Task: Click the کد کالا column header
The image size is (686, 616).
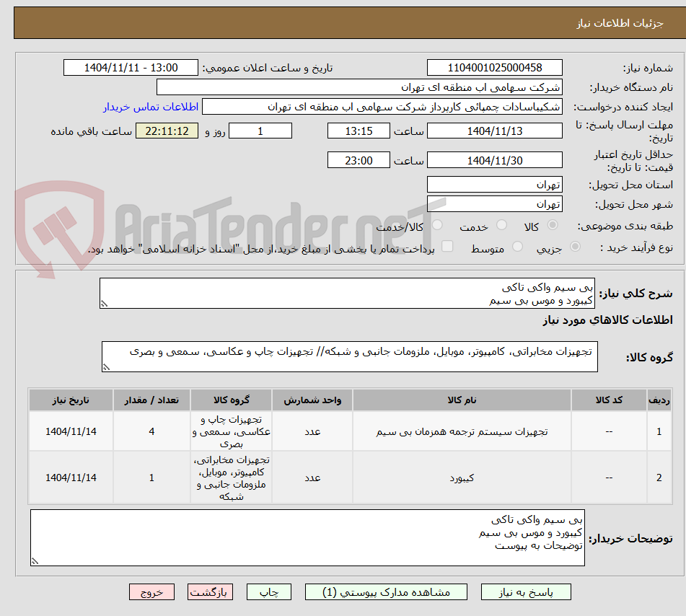Action: pyautogui.click(x=609, y=400)
